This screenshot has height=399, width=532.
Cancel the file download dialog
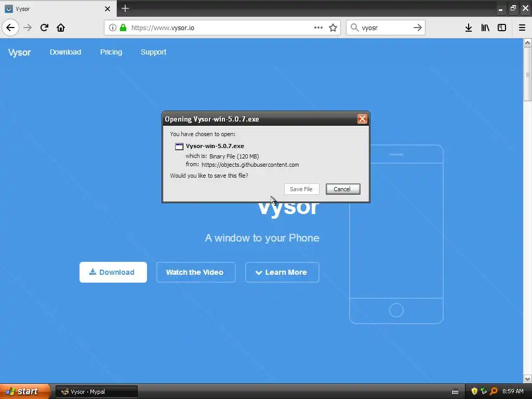[x=343, y=189]
